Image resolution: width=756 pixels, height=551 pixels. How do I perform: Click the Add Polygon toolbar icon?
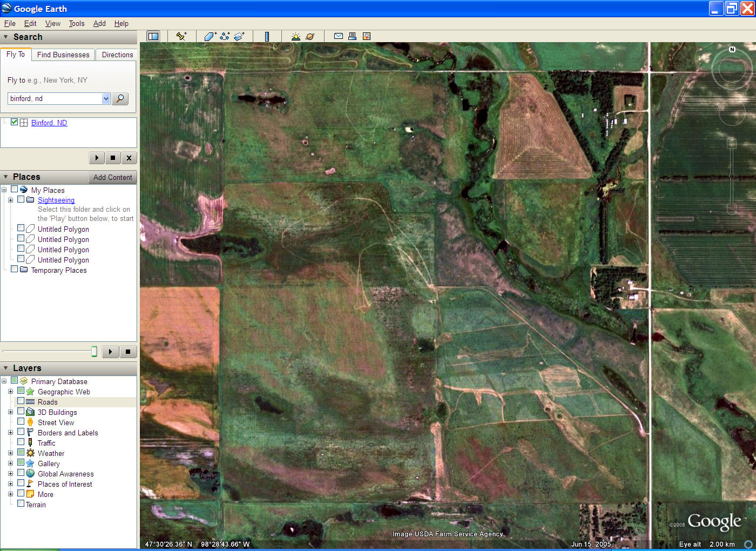pos(210,36)
